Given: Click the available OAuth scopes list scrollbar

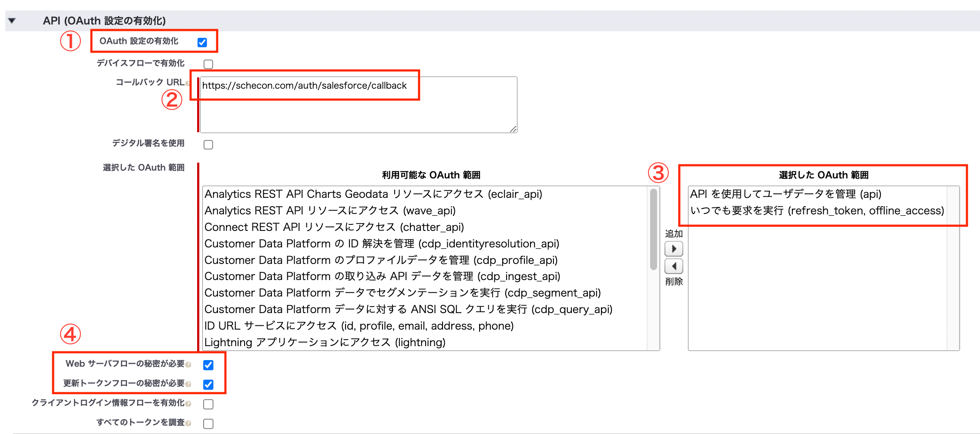Looking at the screenshot, I should pos(653,230).
